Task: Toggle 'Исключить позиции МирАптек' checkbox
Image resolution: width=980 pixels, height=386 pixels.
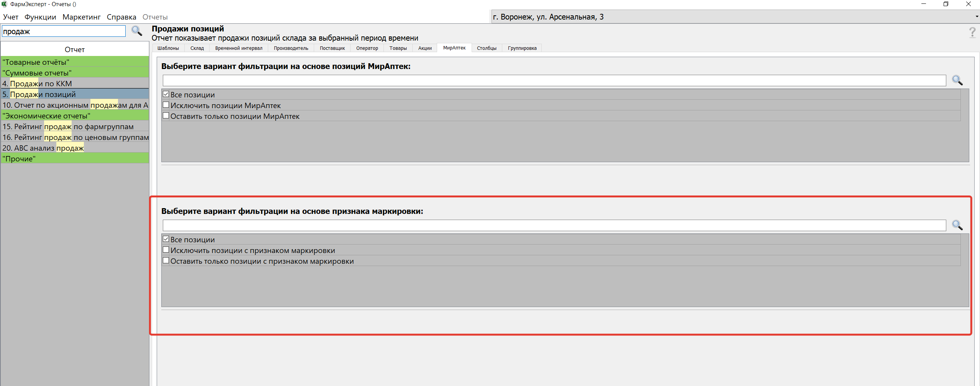Action: pyautogui.click(x=166, y=105)
